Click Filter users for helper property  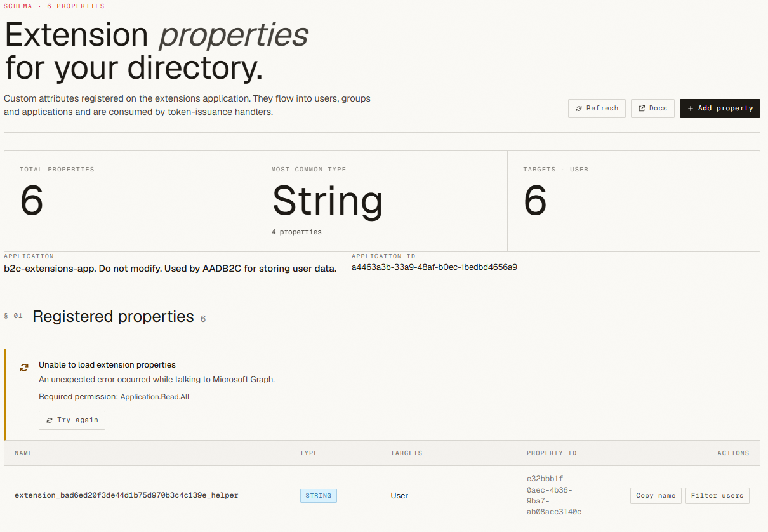point(717,496)
